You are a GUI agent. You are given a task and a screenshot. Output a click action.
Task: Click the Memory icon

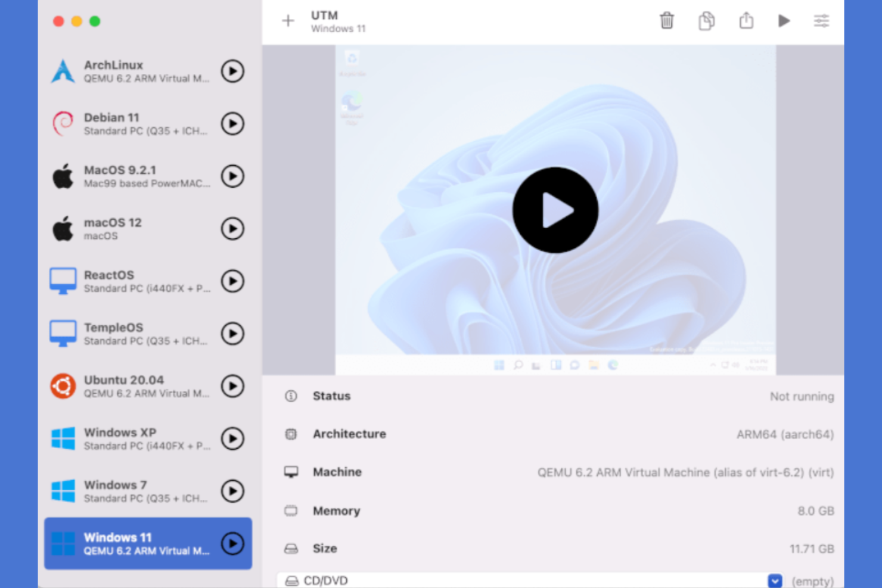291,511
